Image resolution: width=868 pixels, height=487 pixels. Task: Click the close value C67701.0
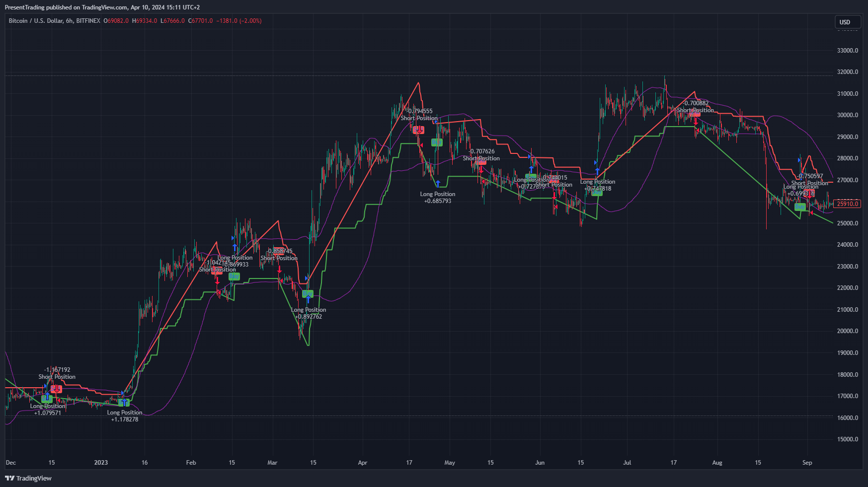(201, 21)
